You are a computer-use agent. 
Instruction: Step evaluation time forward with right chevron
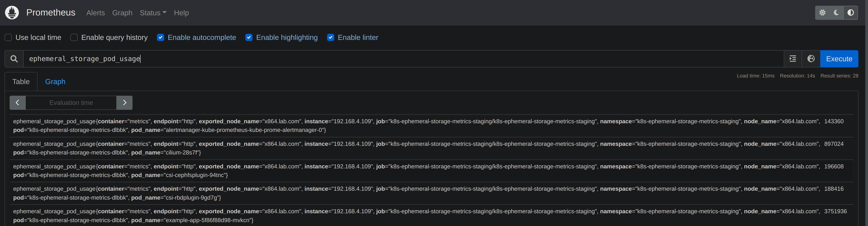point(124,103)
